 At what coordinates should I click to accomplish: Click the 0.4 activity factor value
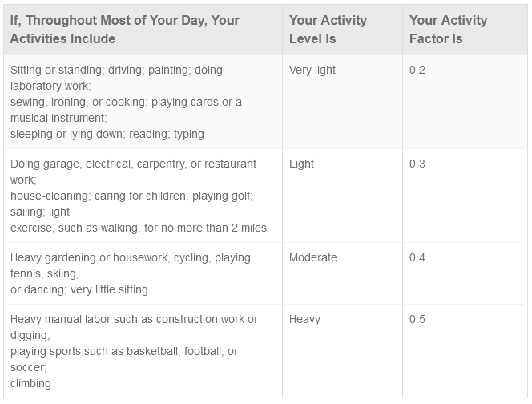tap(417, 257)
